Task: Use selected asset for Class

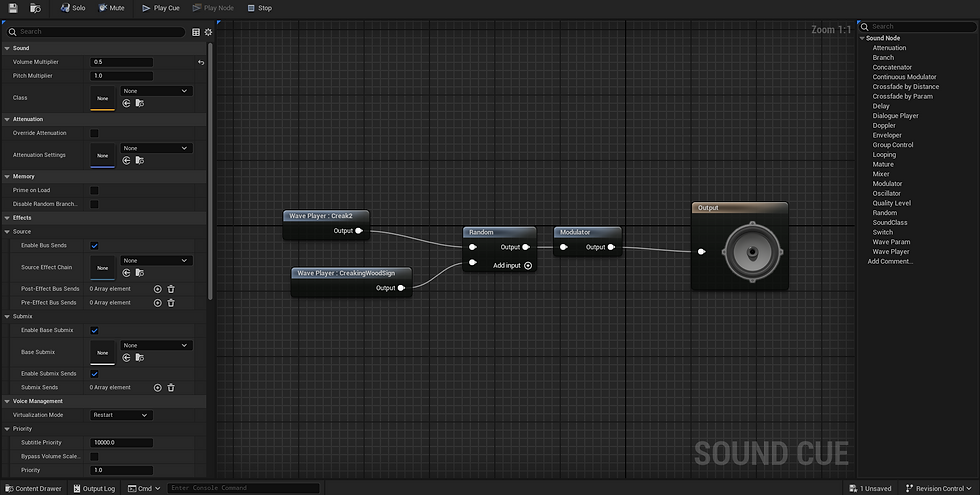Action: (126, 103)
